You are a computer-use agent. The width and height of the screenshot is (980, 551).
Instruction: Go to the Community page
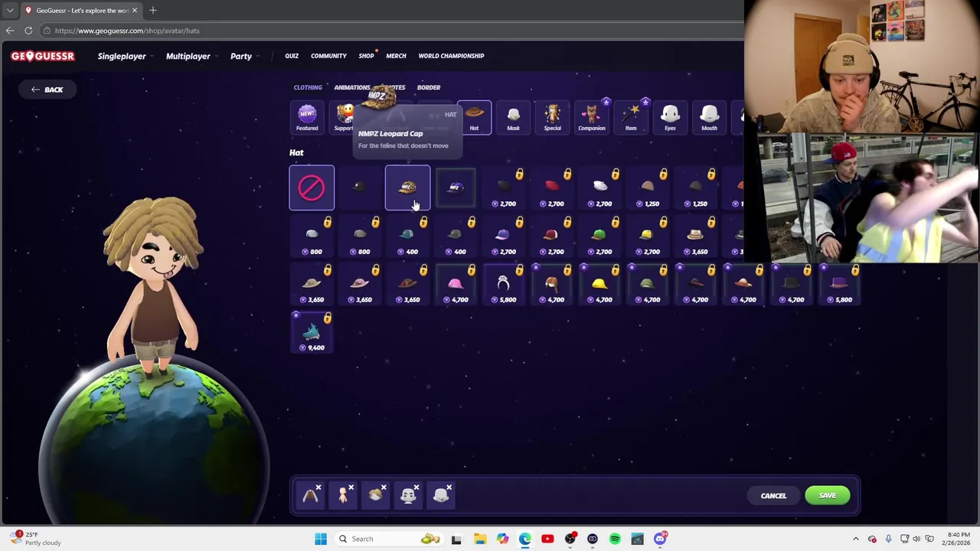328,56
